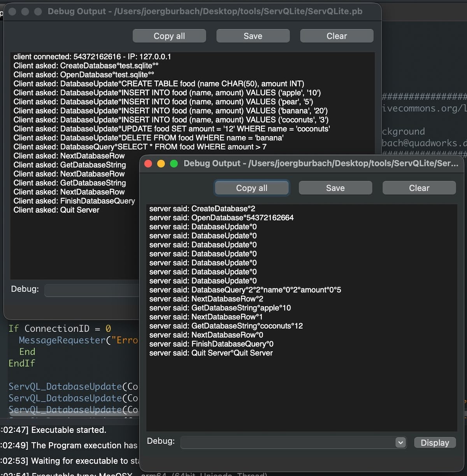Screen dimensions: 467x476
Task: Select the 'Client asked: FinishDatabaseQuery' line
Action: click(74, 201)
